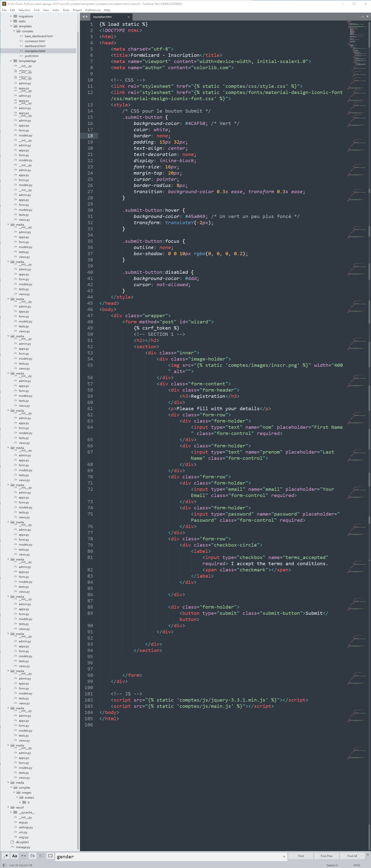The image size is (371, 868).
Task: Click HTML file icon beside profil.html
Action: [21, 56]
